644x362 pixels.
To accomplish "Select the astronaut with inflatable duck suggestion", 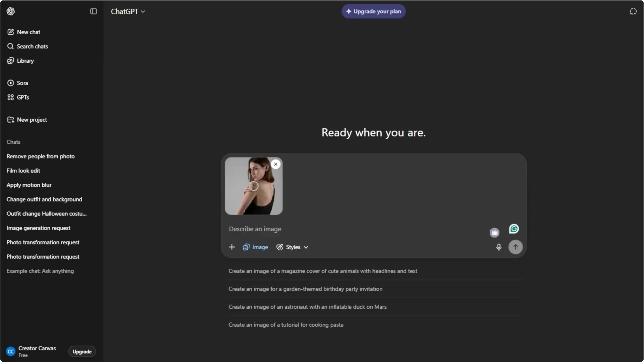I will coord(374,307).
